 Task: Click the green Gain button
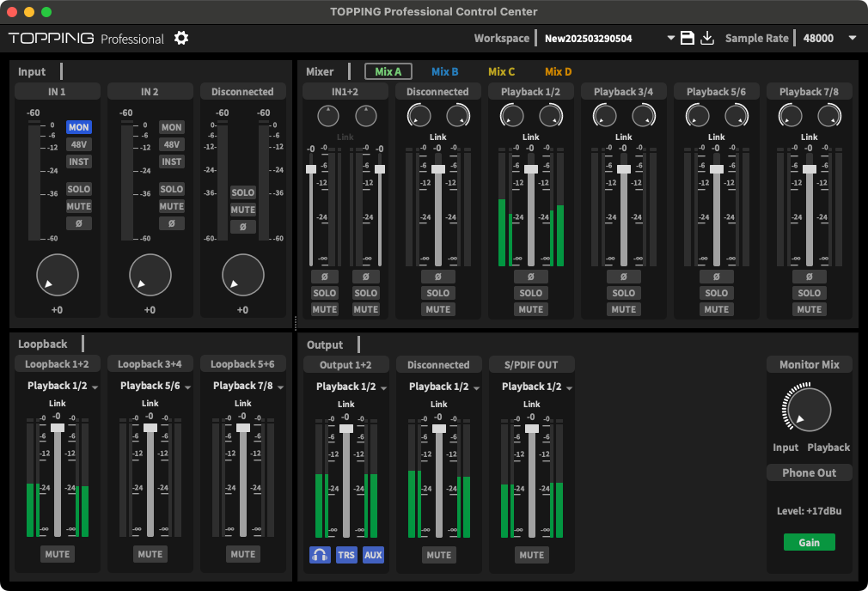(x=809, y=542)
